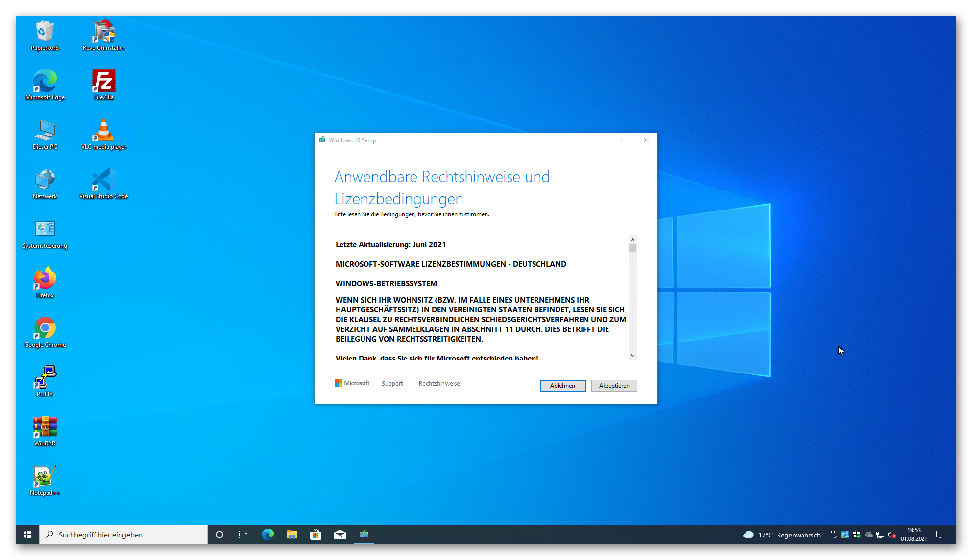Open Windows Security shield tray icon
Viewport: 972px width, 560px height.
point(857,535)
